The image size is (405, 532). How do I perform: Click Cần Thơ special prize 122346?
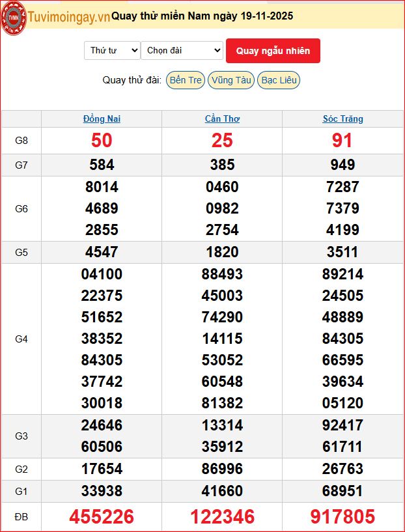coord(222,517)
